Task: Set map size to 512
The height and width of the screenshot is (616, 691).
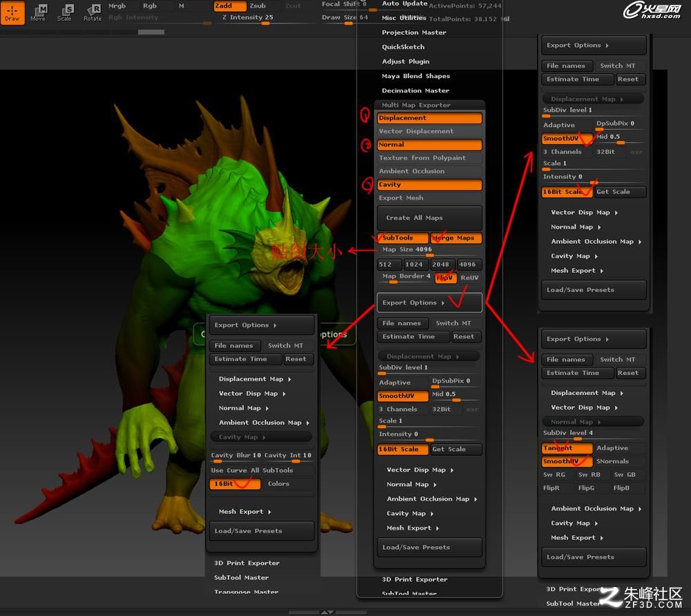Action: click(x=389, y=264)
